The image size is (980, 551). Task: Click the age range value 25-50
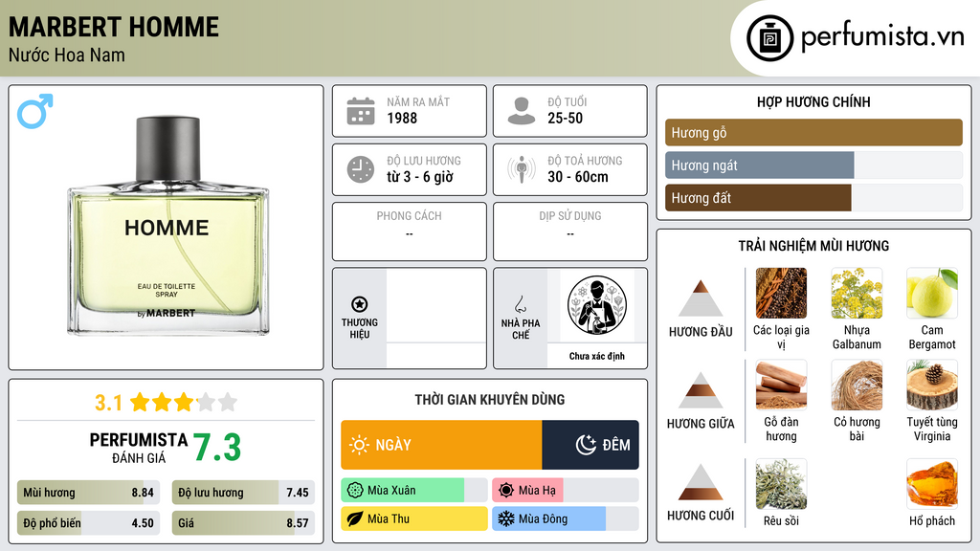(565, 118)
